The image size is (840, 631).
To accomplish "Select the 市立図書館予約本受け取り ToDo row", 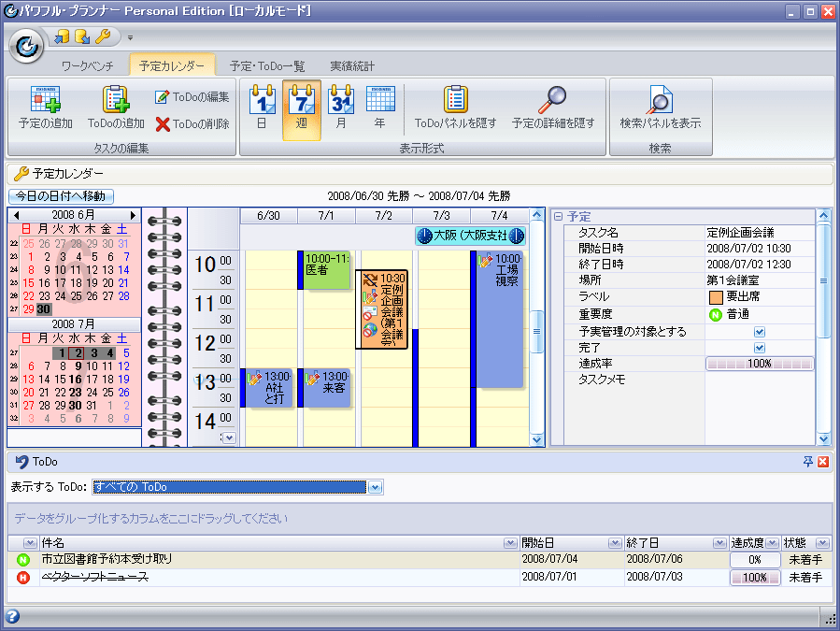I will (420, 560).
